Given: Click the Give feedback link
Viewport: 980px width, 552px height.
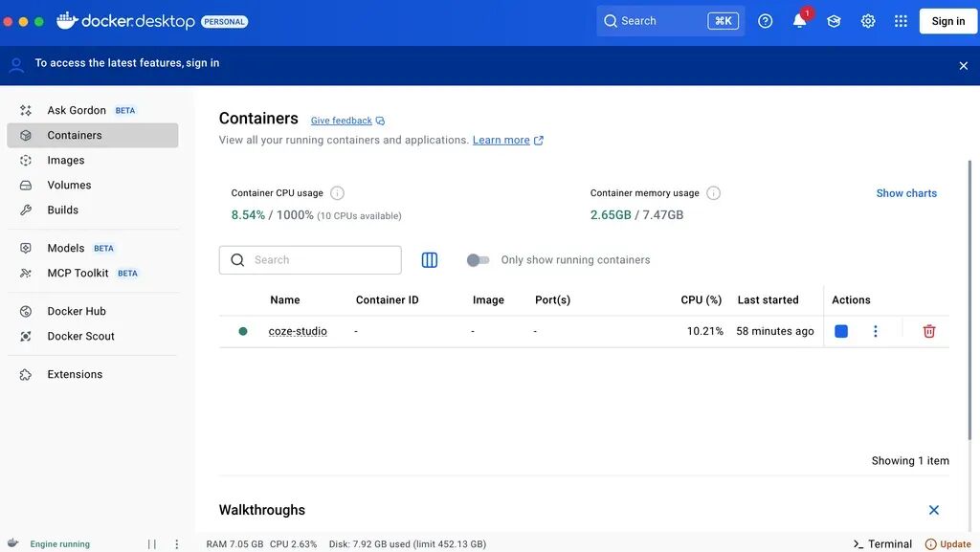Looking at the screenshot, I should 347,121.
